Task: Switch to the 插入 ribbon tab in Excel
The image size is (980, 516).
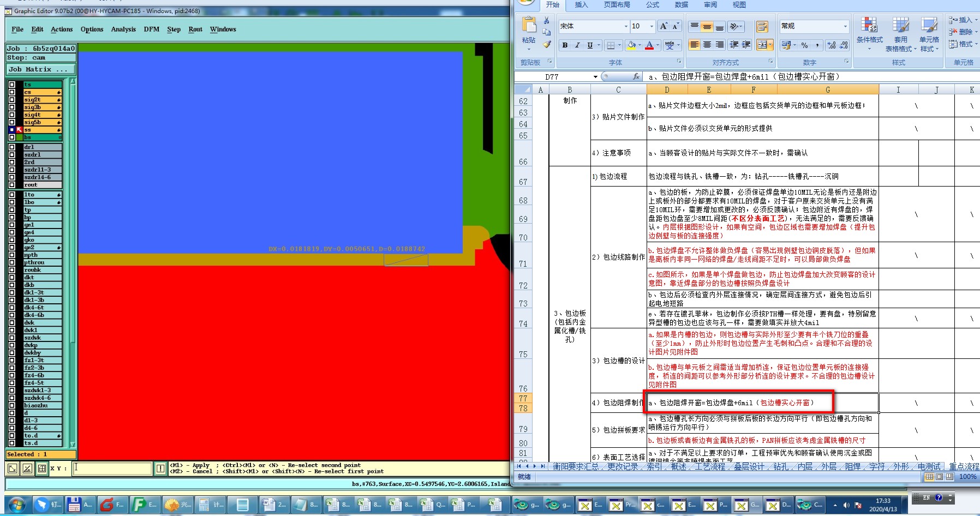Action: pos(581,5)
